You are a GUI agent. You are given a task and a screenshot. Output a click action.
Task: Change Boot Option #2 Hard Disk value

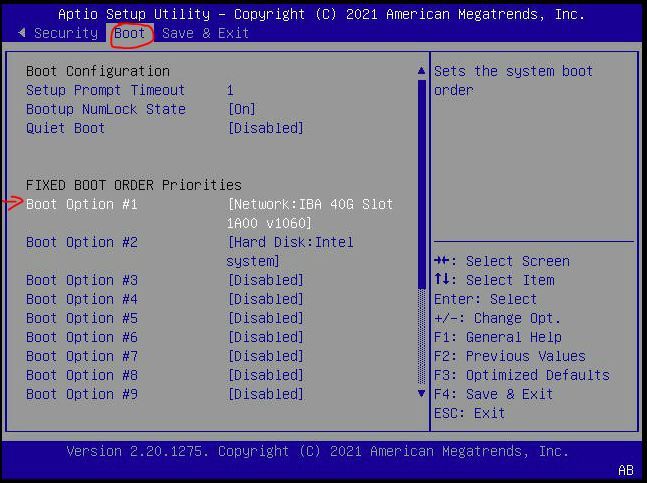tap(290, 242)
